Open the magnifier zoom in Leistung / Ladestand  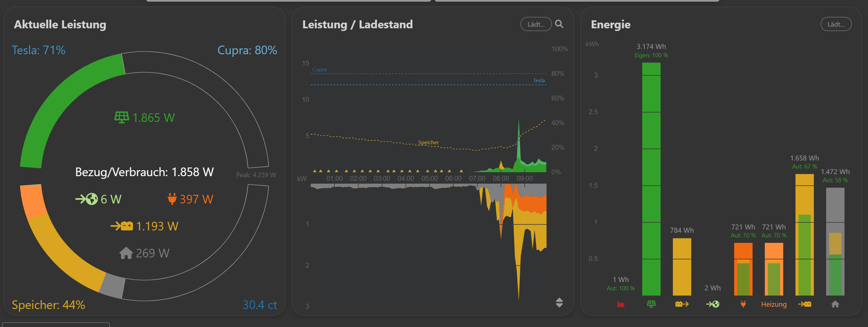coord(559,24)
